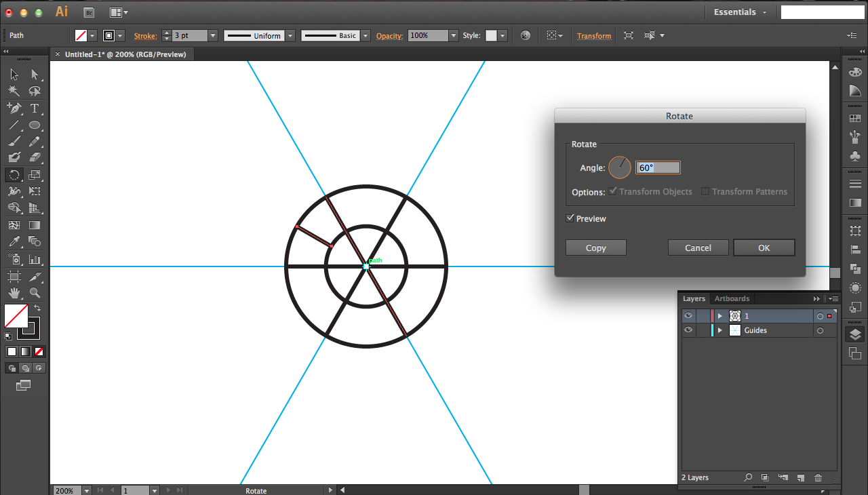Click the Delete Selection trash icon in Layers
This screenshot has width=868, height=495.
point(818,477)
